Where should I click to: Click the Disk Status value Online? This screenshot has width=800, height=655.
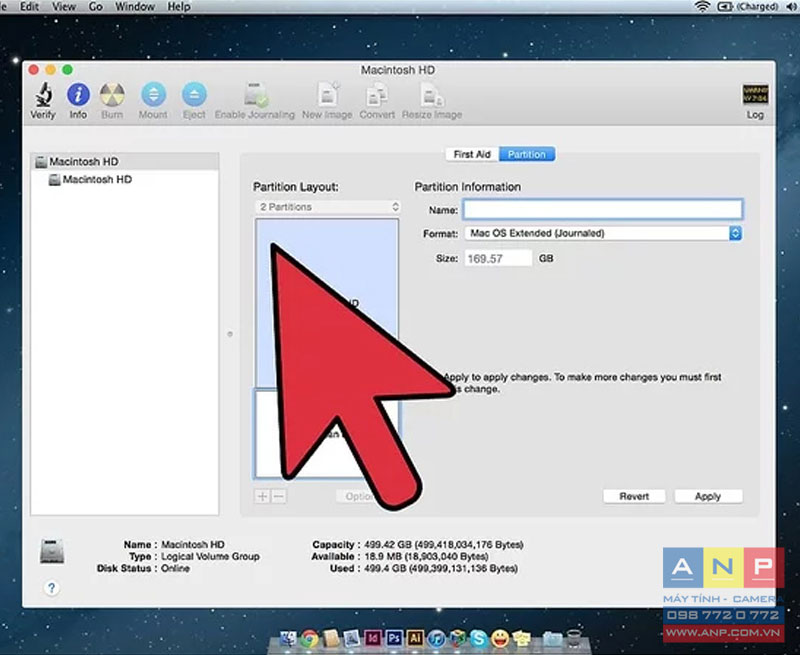tap(176, 568)
